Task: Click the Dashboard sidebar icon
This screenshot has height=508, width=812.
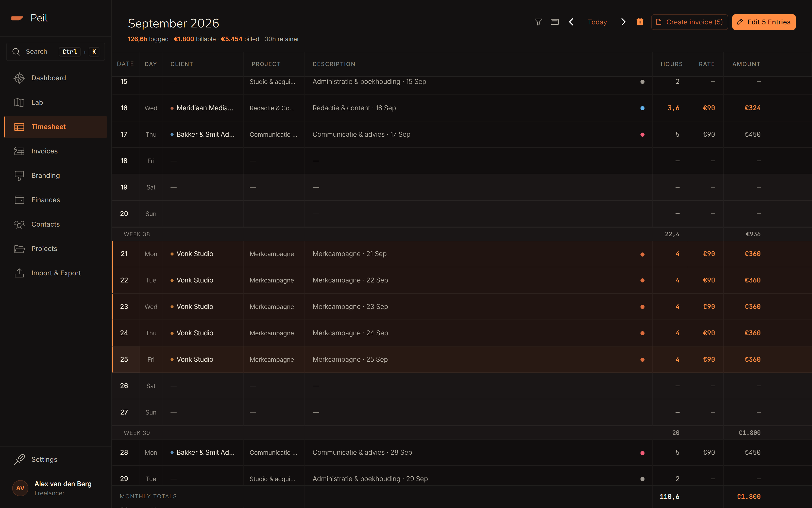Action: click(x=19, y=78)
